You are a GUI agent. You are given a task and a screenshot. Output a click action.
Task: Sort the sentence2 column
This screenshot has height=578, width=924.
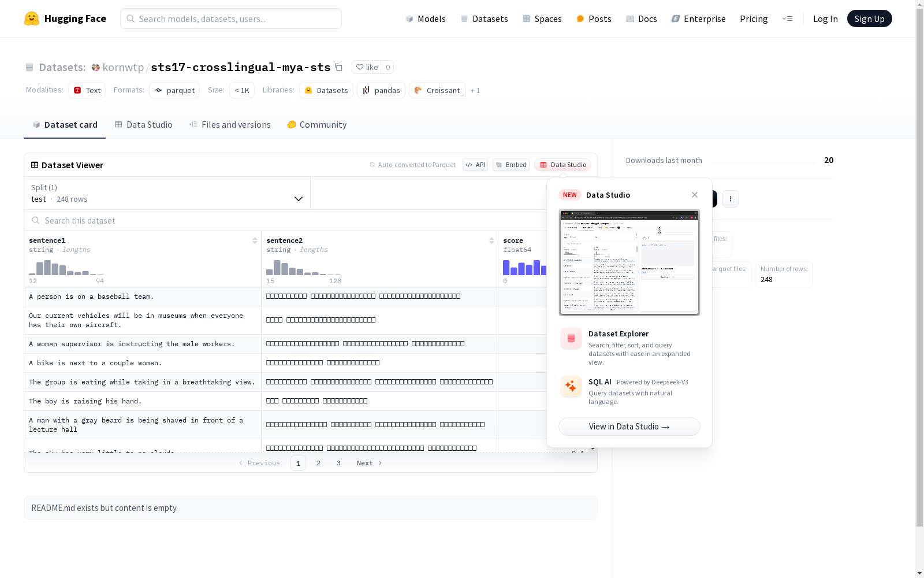[491, 240]
